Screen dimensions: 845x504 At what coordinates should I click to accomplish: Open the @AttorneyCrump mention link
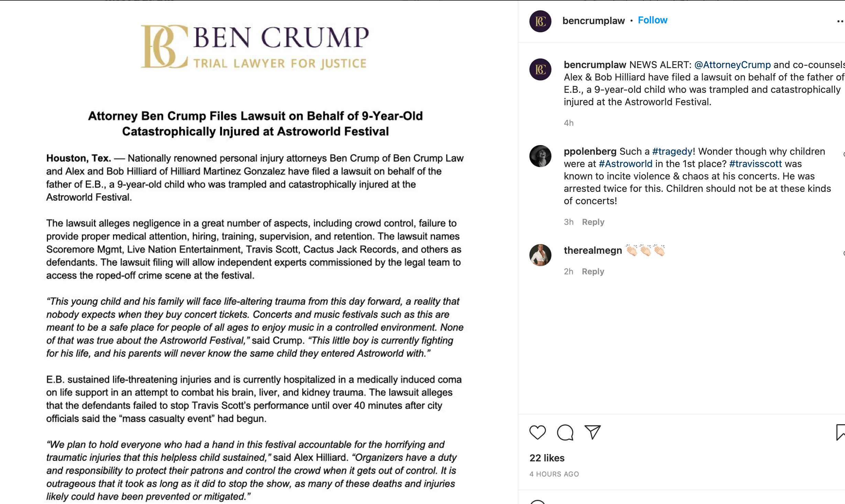[732, 65]
